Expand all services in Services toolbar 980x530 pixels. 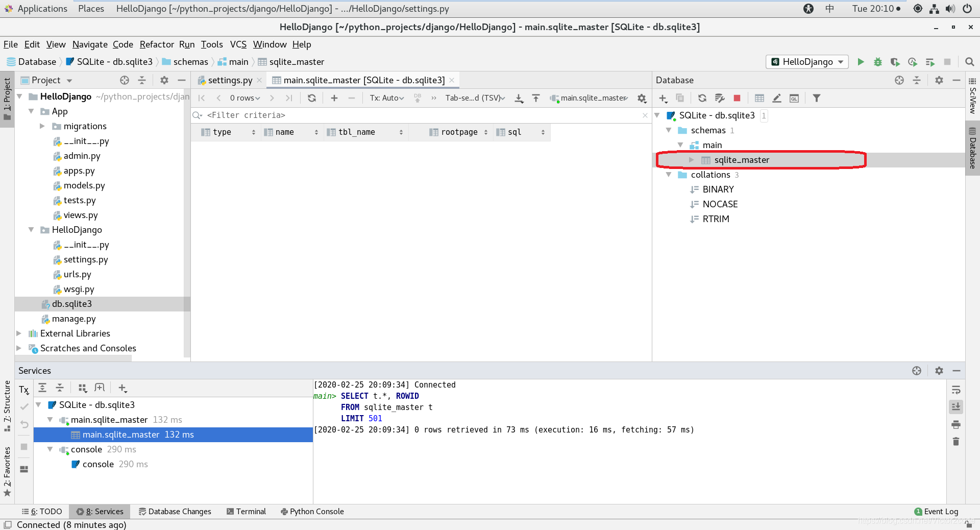coord(42,388)
